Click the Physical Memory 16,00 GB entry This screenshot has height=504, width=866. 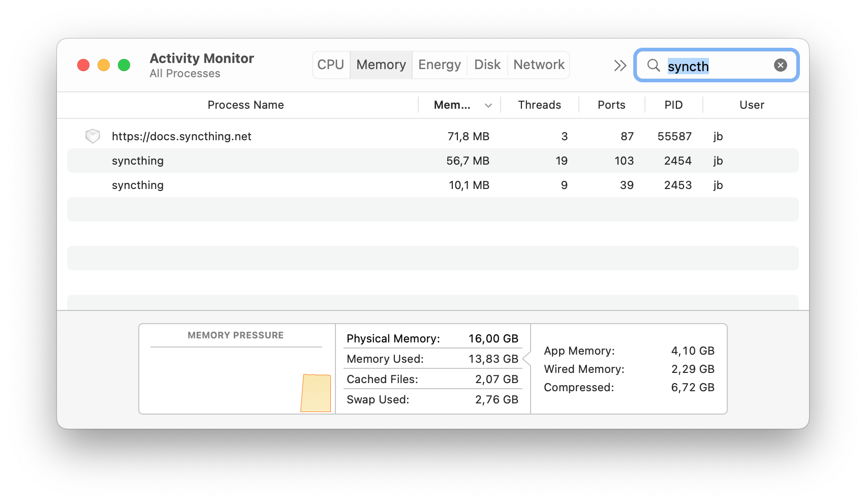(x=432, y=338)
